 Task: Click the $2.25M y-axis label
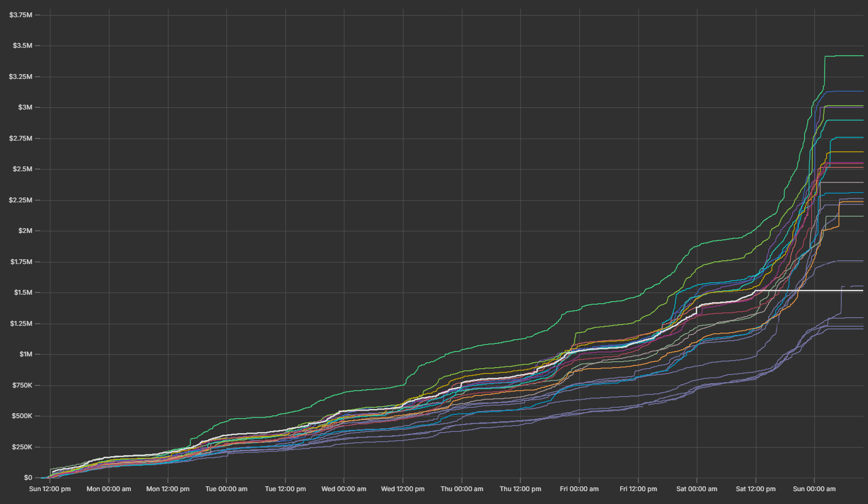[21, 200]
